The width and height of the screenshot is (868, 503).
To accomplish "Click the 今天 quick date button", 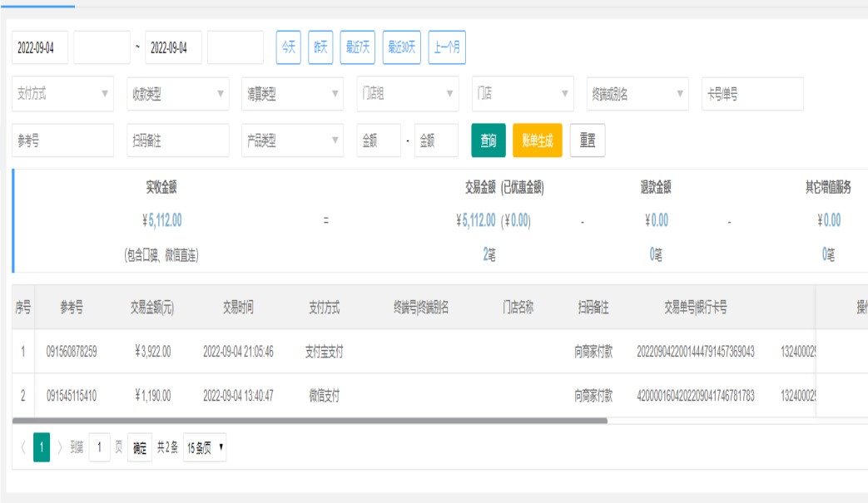I will (x=288, y=47).
